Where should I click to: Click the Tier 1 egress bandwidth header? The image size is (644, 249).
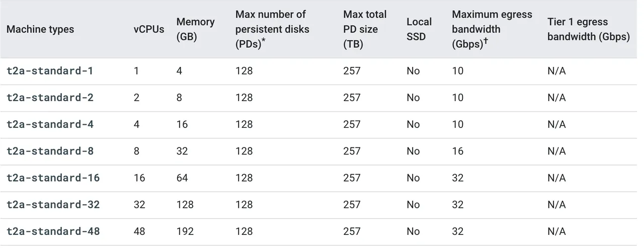589,29
